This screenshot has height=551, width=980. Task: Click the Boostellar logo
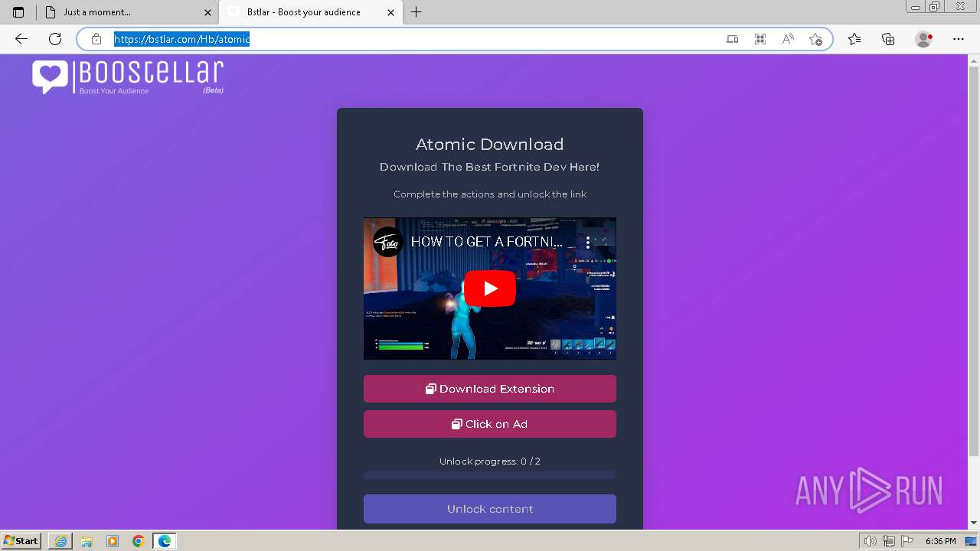[x=128, y=77]
